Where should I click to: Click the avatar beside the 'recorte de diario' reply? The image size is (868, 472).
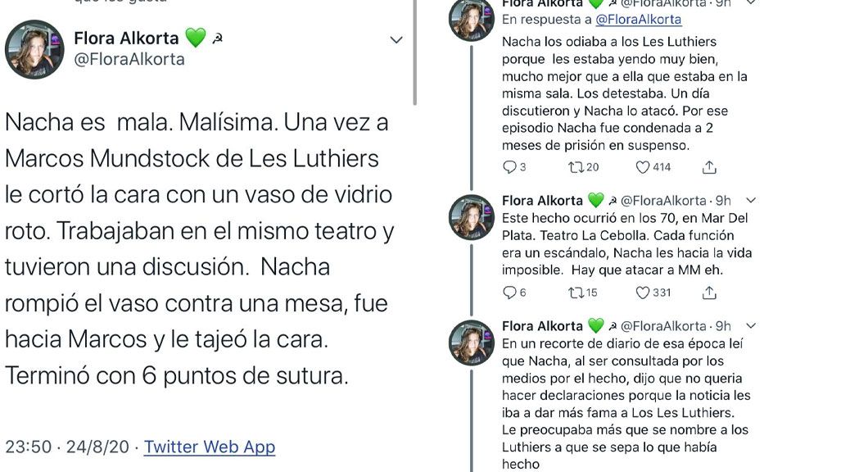click(x=472, y=343)
